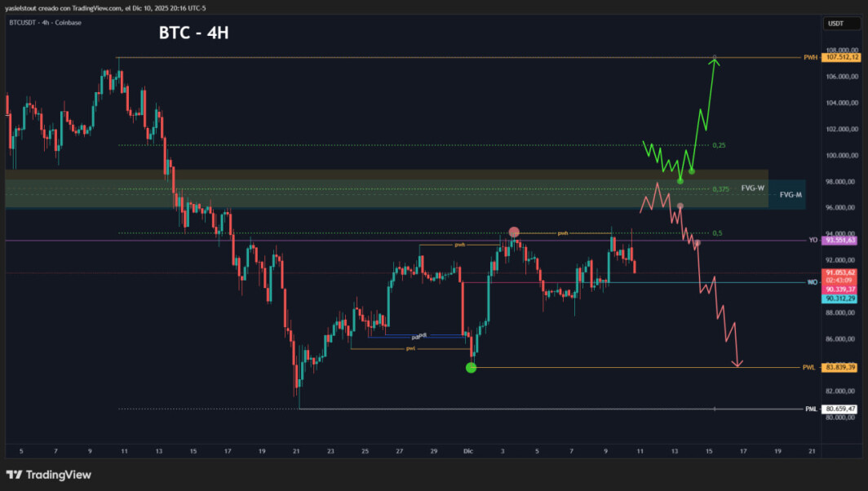Click the BTCUSDT 4h Coinbase symbol label
This screenshot has height=491, width=868.
point(46,23)
